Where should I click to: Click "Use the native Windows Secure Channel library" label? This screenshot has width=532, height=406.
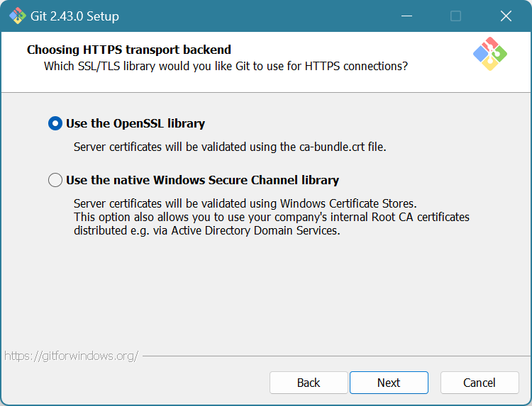pos(202,180)
